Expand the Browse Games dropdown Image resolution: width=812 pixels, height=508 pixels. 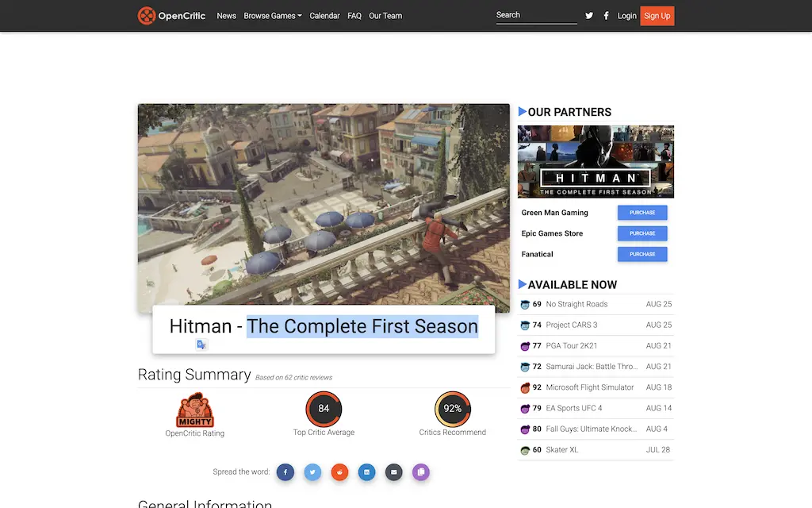[x=273, y=16]
